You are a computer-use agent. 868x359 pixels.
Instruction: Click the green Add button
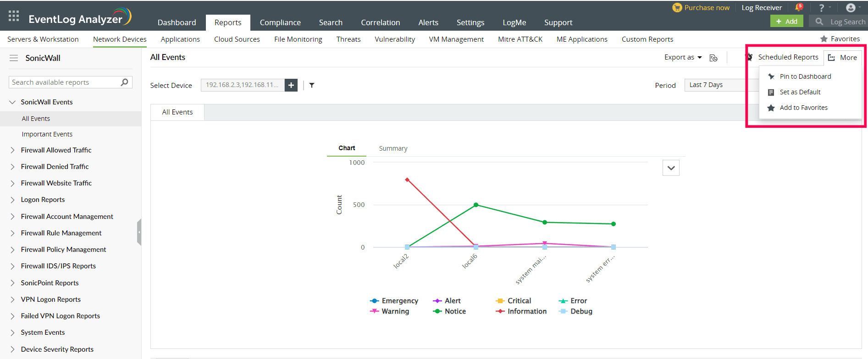coord(786,22)
